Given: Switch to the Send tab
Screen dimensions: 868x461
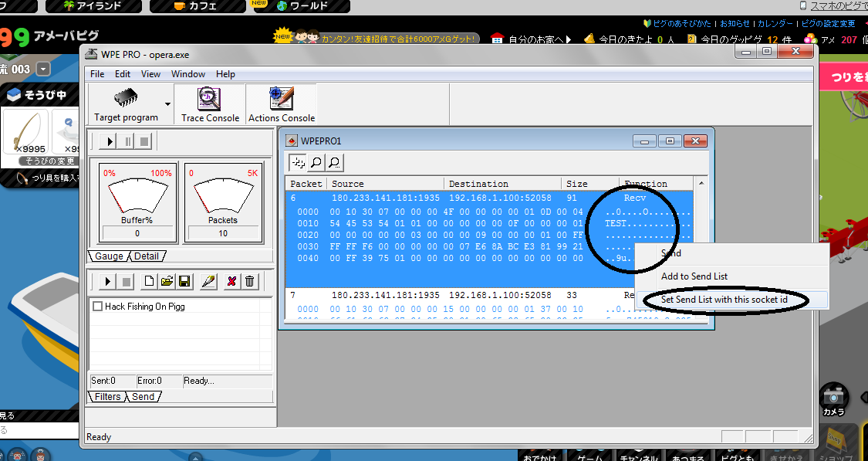Looking at the screenshot, I should pos(144,397).
